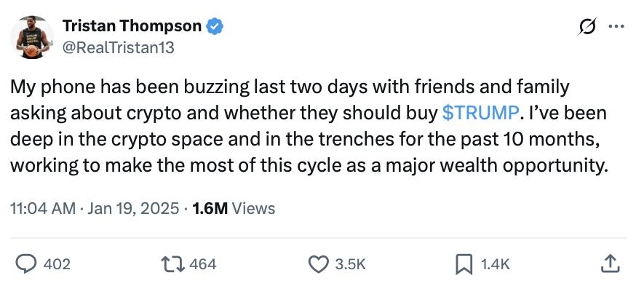Click the 3.5K likes count

coord(350,264)
